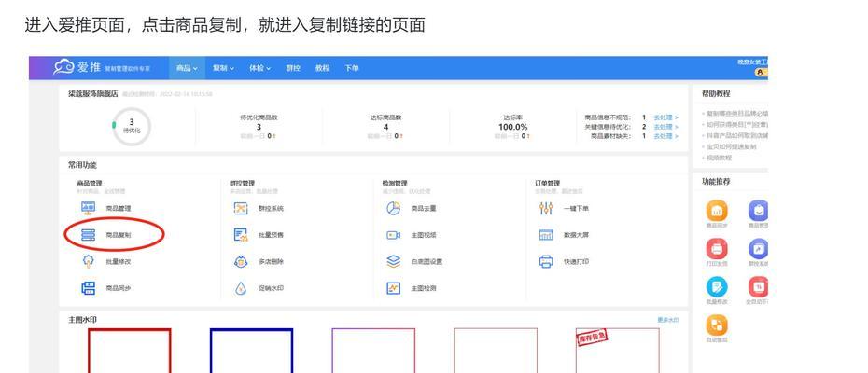Expand the 体检 dropdown in top navigation

tap(259, 68)
